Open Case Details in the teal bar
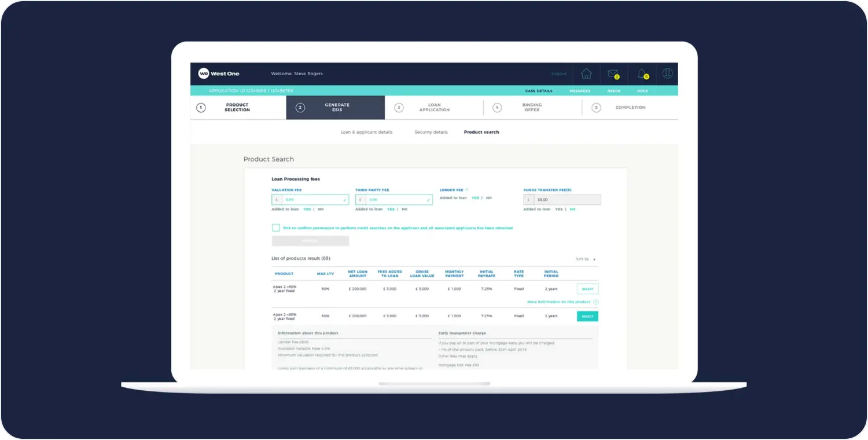 pyautogui.click(x=538, y=91)
